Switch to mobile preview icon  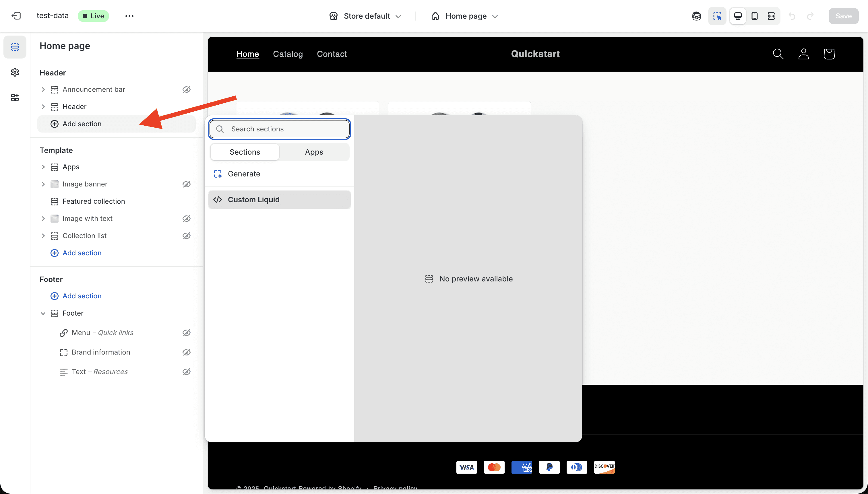(754, 16)
